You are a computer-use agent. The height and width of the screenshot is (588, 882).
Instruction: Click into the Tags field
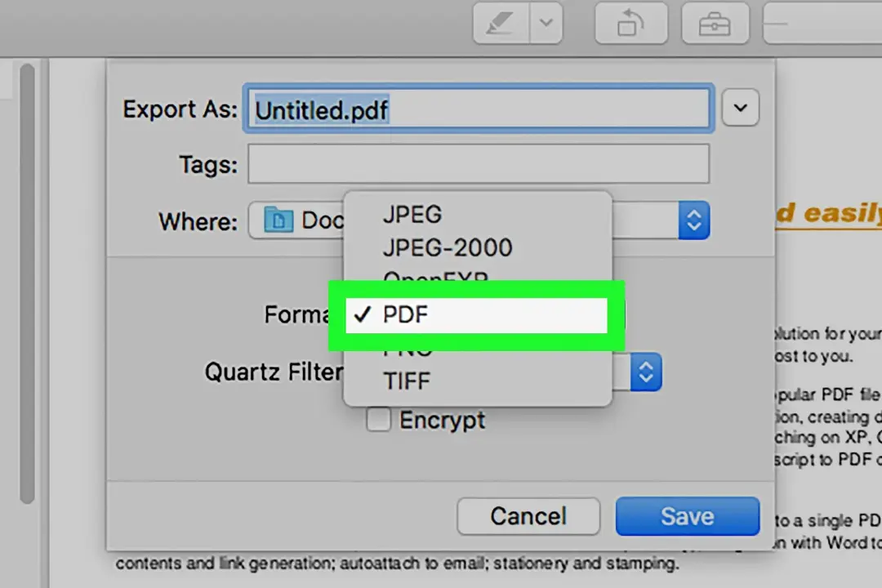(x=479, y=163)
